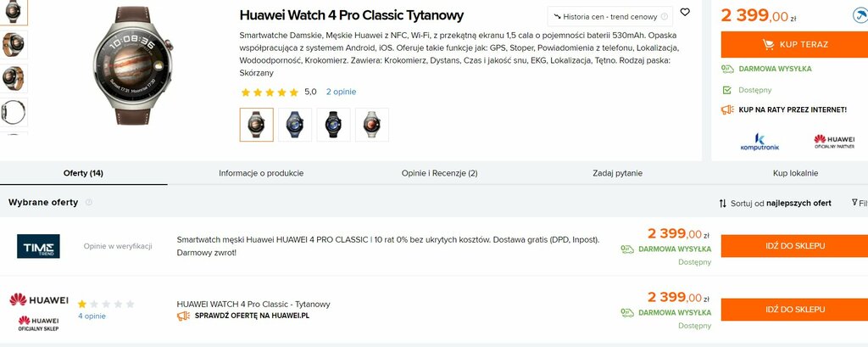
Task: Go to Zadaj pytanie tab
Action: (617, 173)
